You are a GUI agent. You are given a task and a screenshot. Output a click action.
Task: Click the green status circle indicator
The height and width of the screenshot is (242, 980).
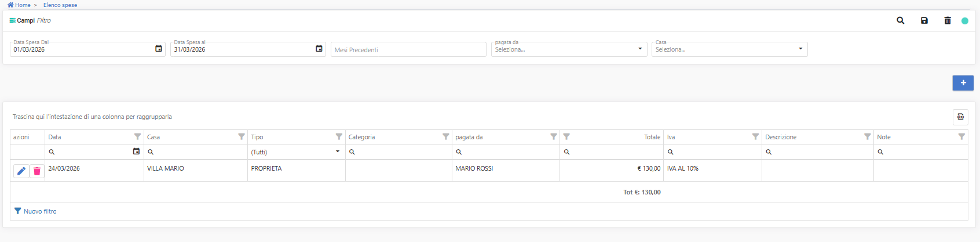[965, 20]
